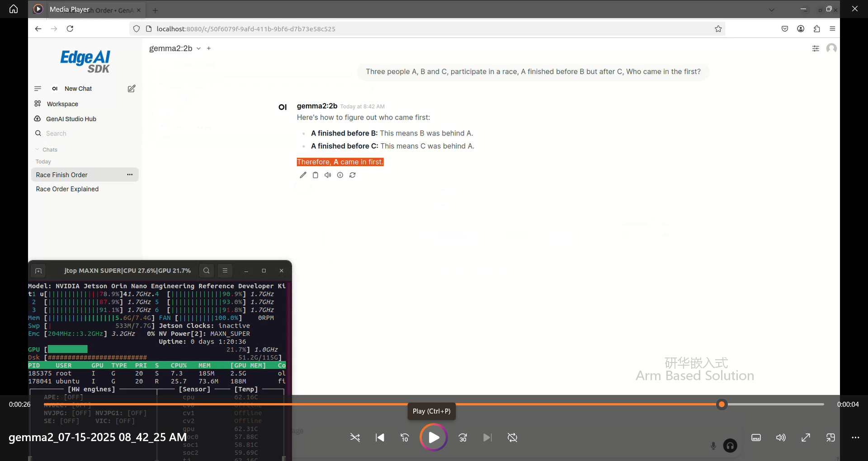
Task: Click the video seek bar thumb
Action: coord(722,405)
